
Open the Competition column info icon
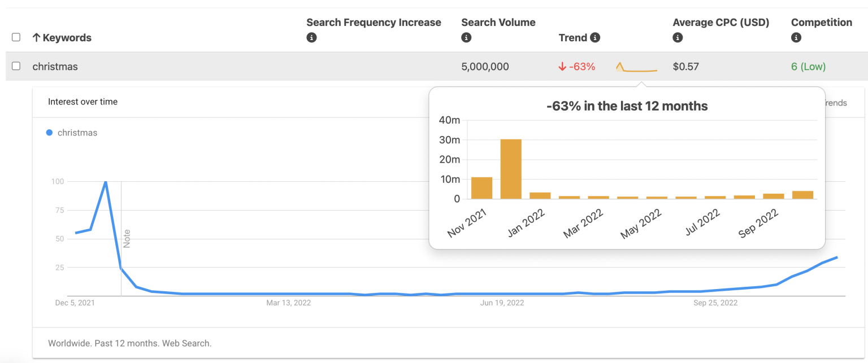[x=796, y=38]
